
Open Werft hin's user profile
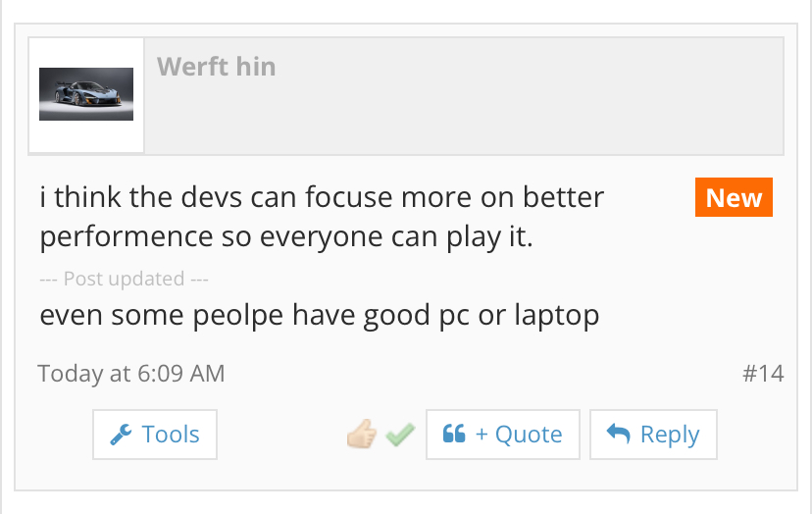[216, 67]
